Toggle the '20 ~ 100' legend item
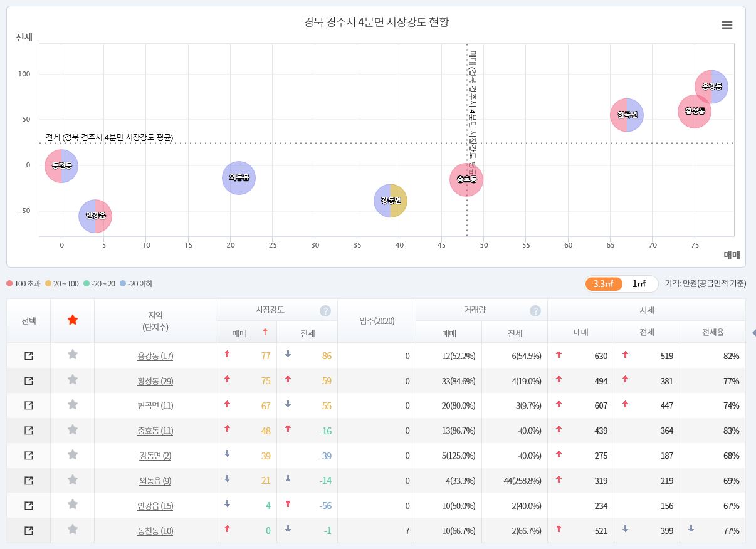756x549 pixels. coord(62,284)
